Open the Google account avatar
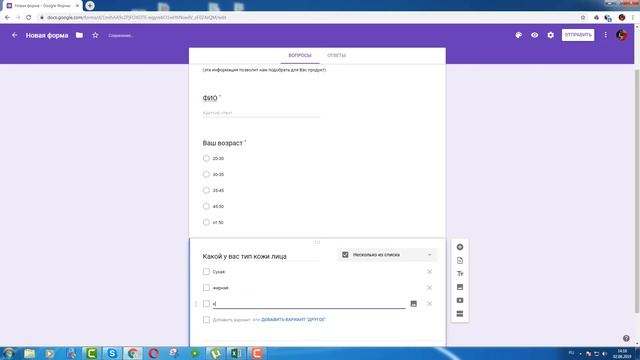Image resolution: width=640 pixels, height=360 pixels. [622, 35]
